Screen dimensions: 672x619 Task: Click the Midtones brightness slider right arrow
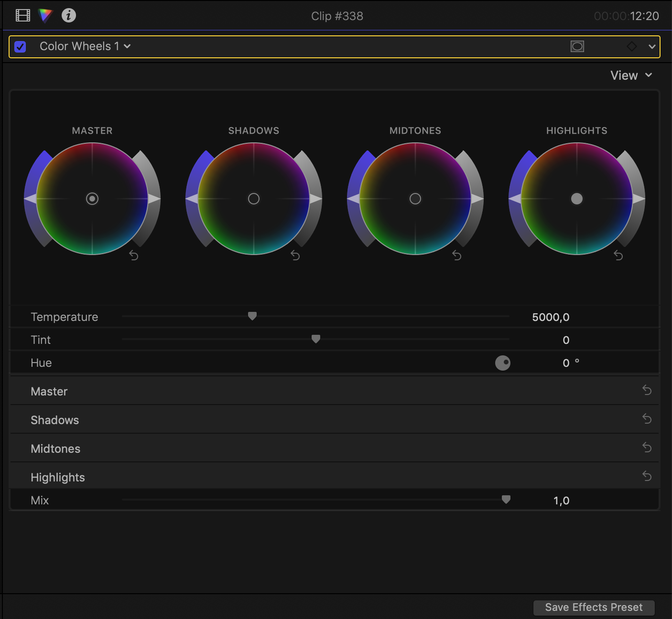pos(477,199)
